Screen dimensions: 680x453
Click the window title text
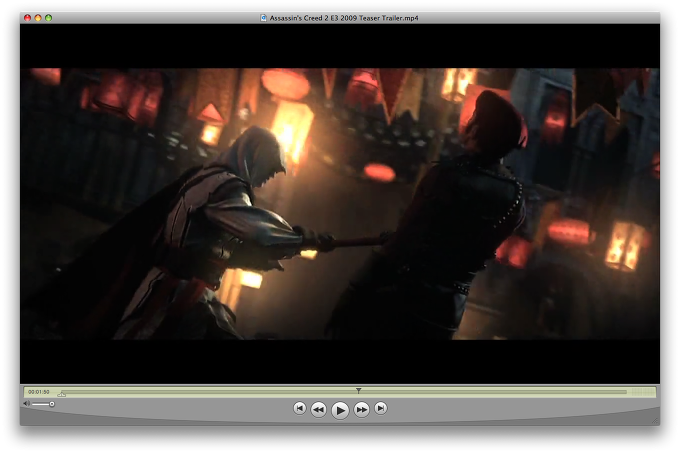click(x=344, y=18)
